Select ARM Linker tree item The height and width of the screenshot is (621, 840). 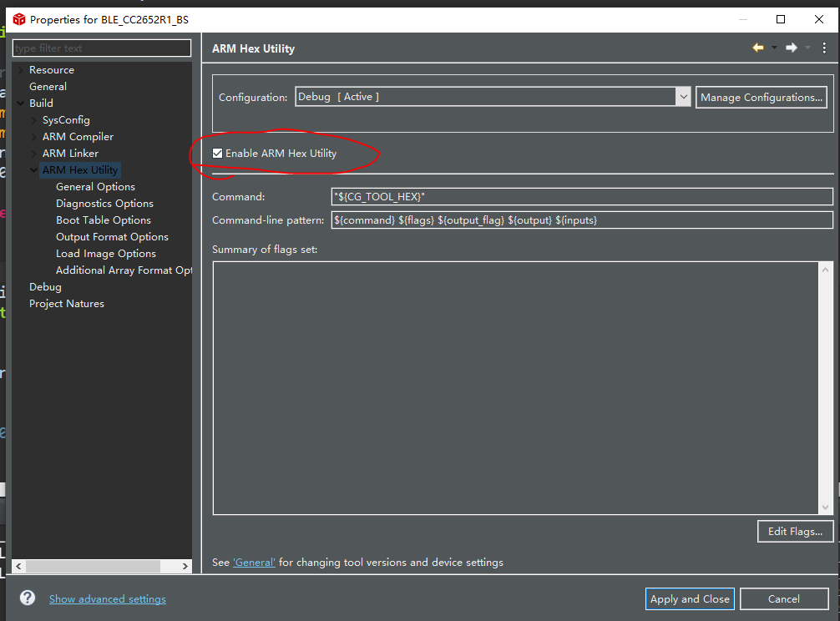pyautogui.click(x=70, y=154)
